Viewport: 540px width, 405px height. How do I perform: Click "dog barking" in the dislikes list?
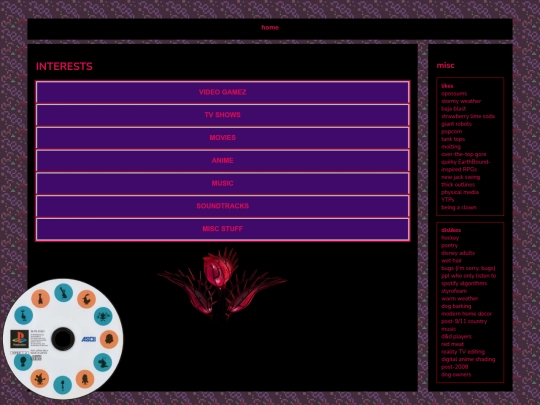(x=456, y=306)
